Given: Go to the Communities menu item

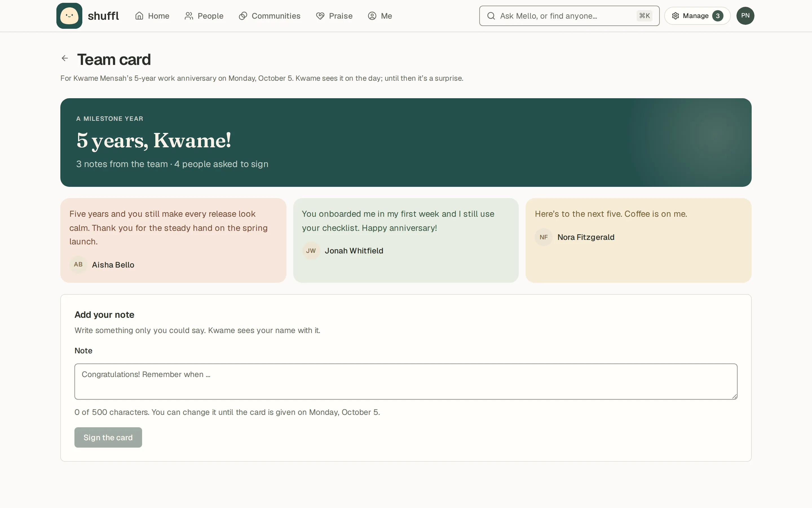Looking at the screenshot, I should [270, 16].
